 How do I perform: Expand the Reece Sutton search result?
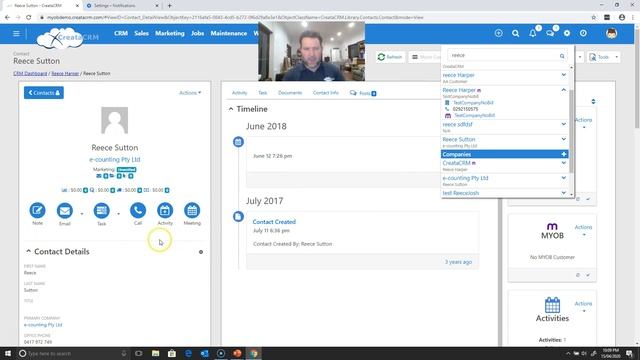[x=564, y=139]
